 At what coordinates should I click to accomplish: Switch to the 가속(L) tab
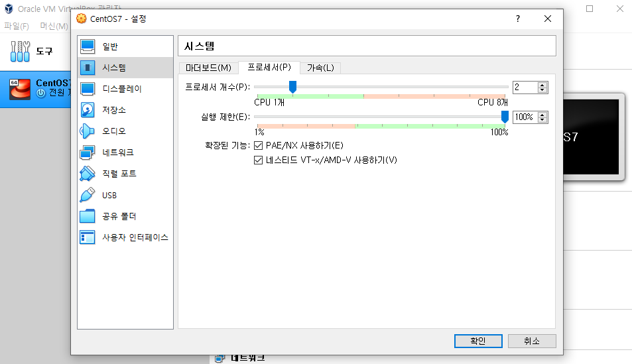tap(320, 68)
